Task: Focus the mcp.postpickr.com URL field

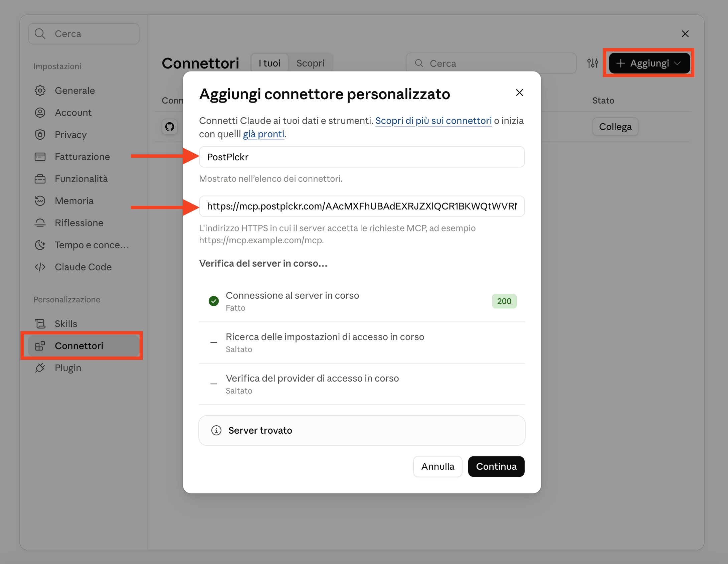Action: pos(362,206)
